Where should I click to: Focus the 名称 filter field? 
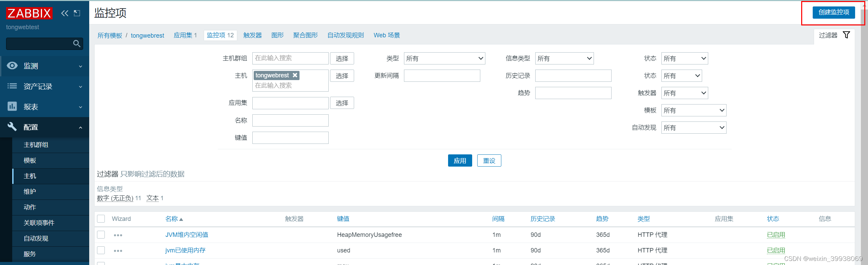290,120
